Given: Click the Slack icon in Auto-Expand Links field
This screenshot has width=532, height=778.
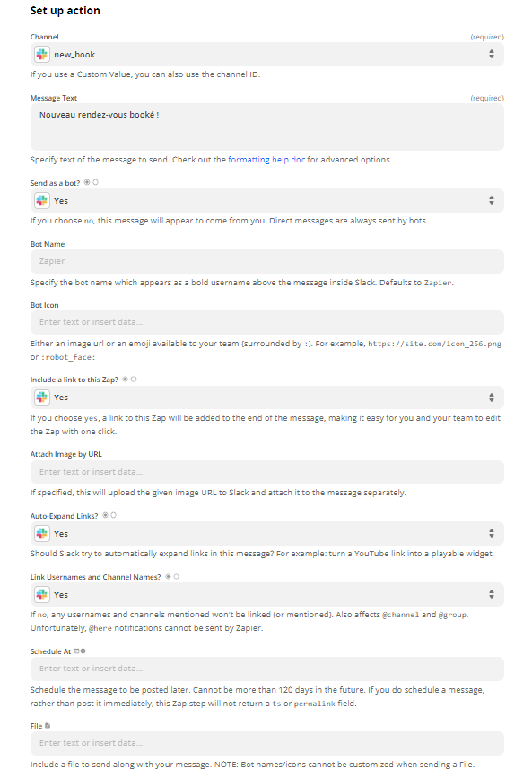Looking at the screenshot, I should click(42, 533).
